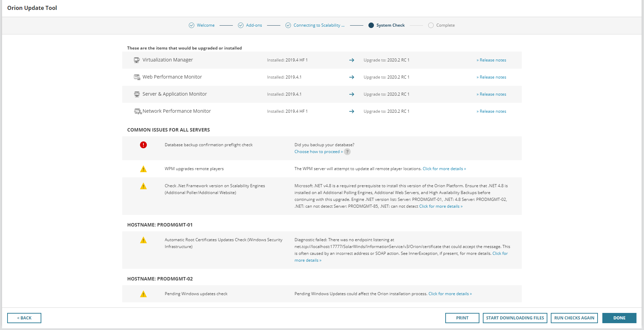This screenshot has height=330, width=644.
Task: Click the WPM upgrades remote players label
Action: coord(194,169)
